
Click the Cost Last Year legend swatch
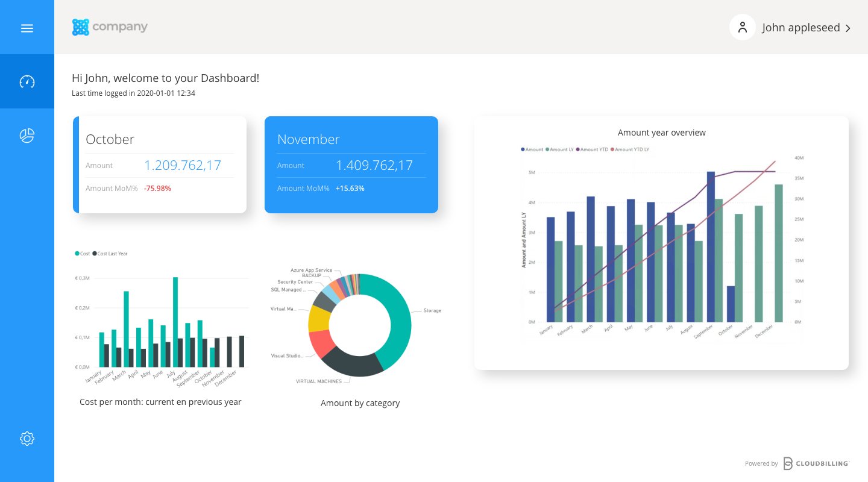[x=94, y=254]
